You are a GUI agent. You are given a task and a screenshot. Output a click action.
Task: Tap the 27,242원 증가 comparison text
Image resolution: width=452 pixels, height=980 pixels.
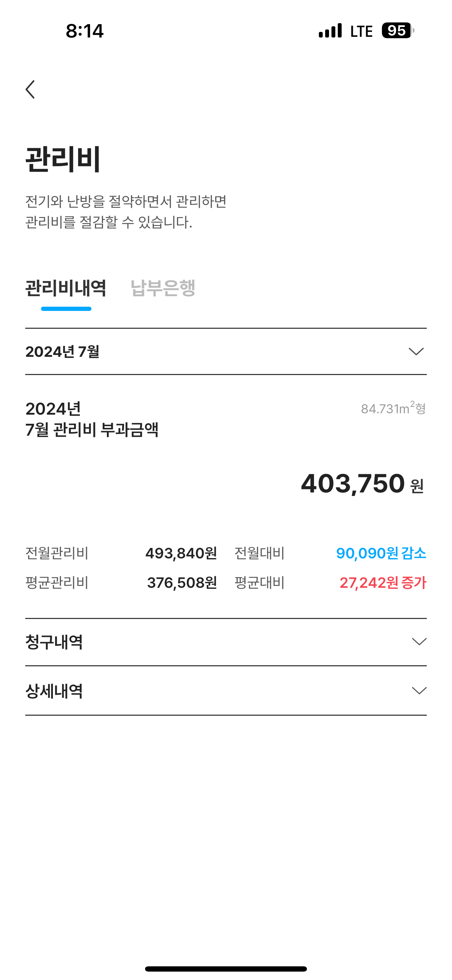(x=382, y=583)
